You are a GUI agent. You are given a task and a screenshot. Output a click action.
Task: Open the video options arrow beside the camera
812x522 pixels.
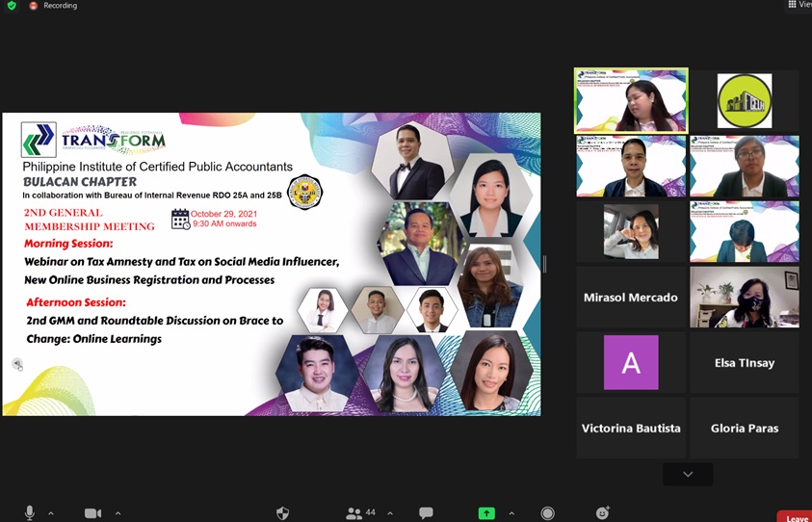118,513
